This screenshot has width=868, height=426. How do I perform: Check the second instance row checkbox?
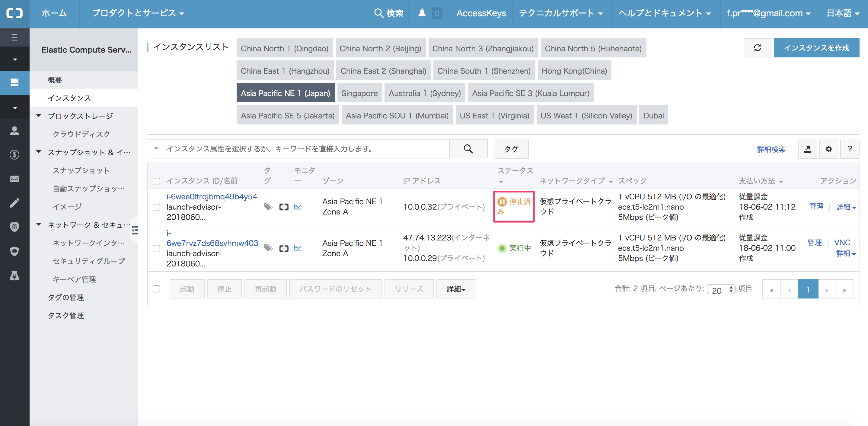156,249
